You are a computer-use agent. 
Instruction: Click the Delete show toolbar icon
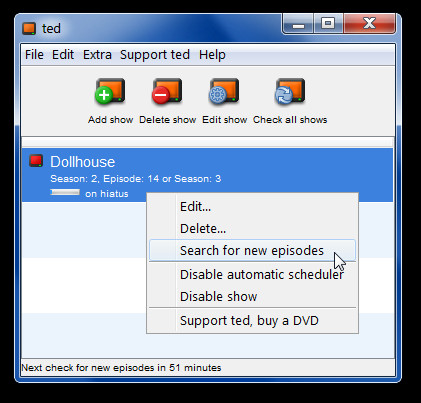(167, 91)
